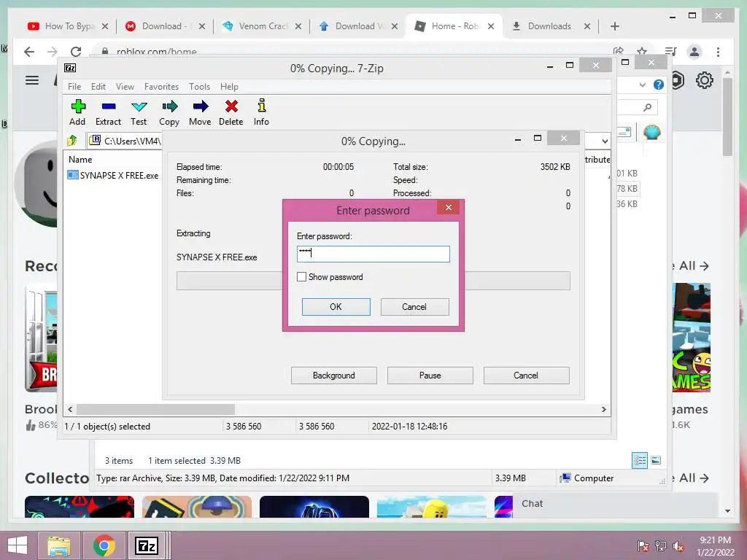Open the View menu in 7-Zip
The image size is (747, 560).
pos(125,87)
